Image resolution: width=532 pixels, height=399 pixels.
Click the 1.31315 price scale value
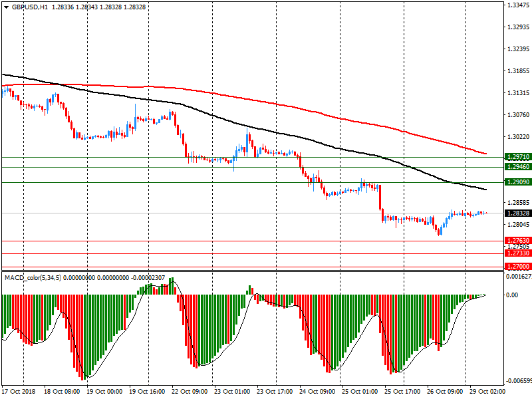pos(519,93)
